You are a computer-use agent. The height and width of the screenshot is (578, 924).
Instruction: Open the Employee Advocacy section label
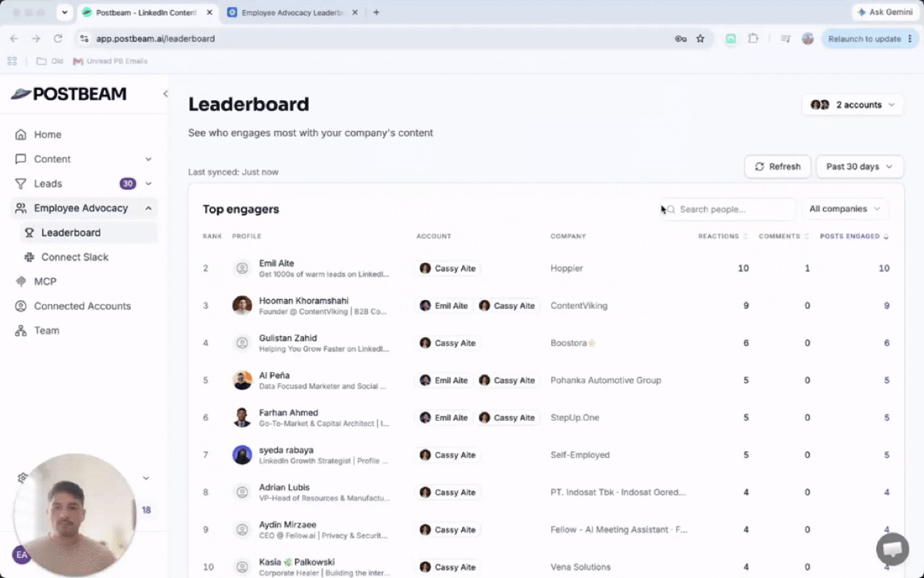pyautogui.click(x=81, y=208)
